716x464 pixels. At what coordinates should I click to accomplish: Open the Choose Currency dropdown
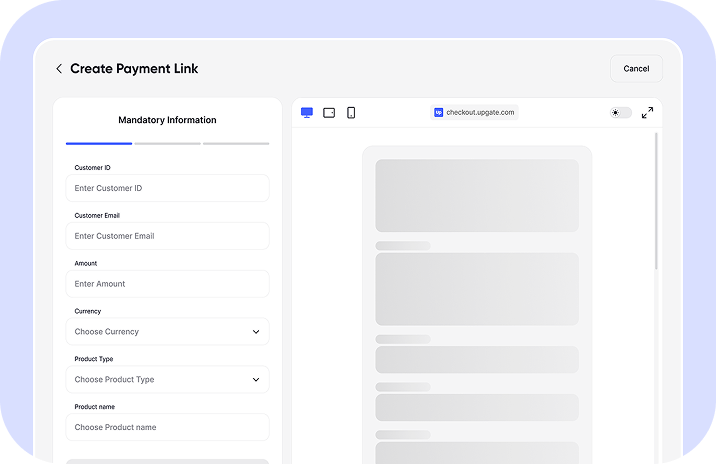tap(168, 332)
